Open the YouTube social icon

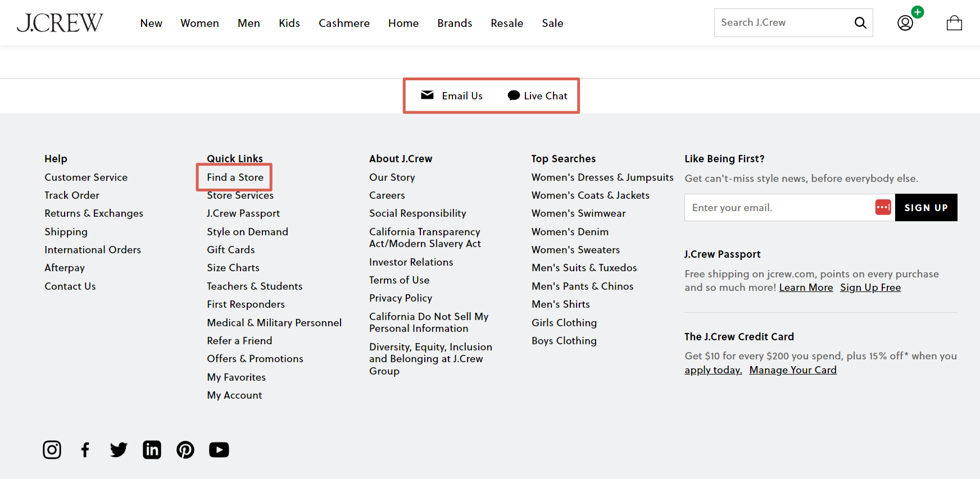[x=219, y=450]
